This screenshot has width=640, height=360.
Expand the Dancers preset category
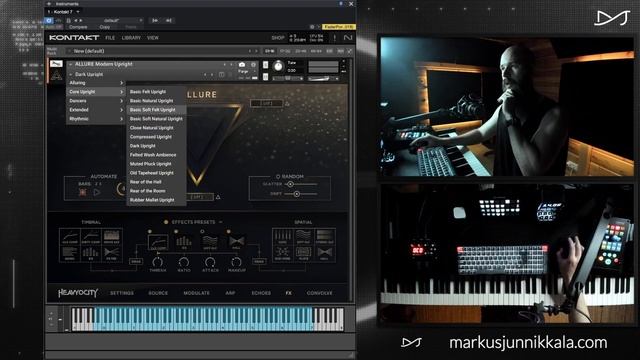click(96, 101)
